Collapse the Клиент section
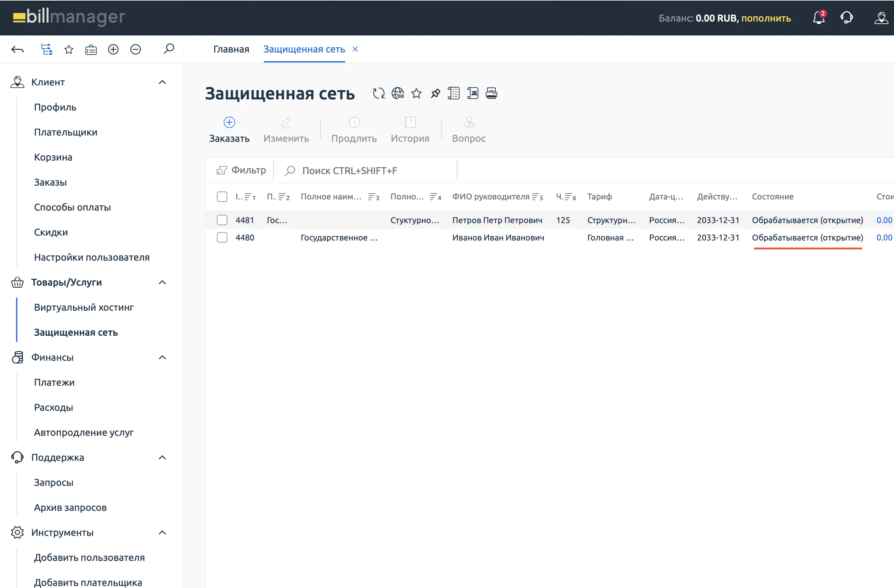This screenshot has height=588, width=894. coord(162,82)
